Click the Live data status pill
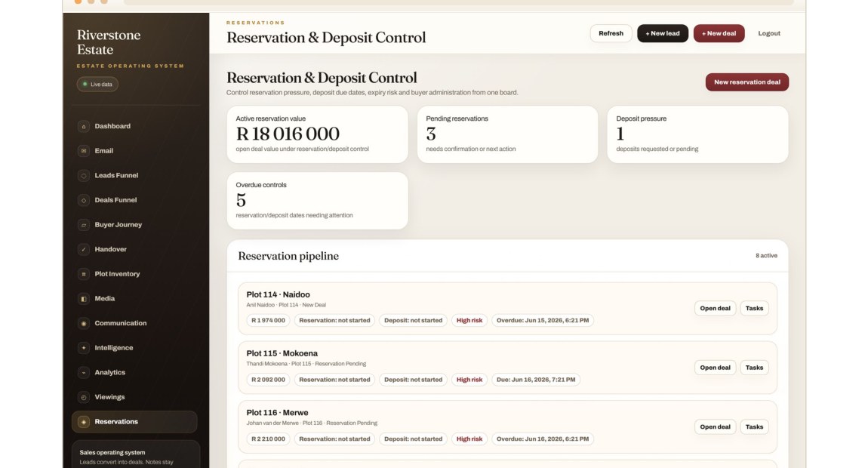868x468 pixels. [97, 85]
